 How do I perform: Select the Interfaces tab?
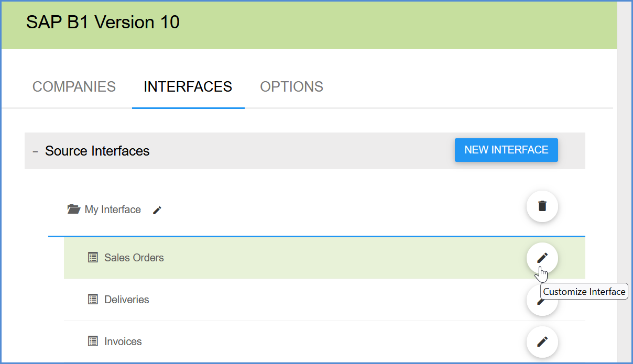point(188,86)
